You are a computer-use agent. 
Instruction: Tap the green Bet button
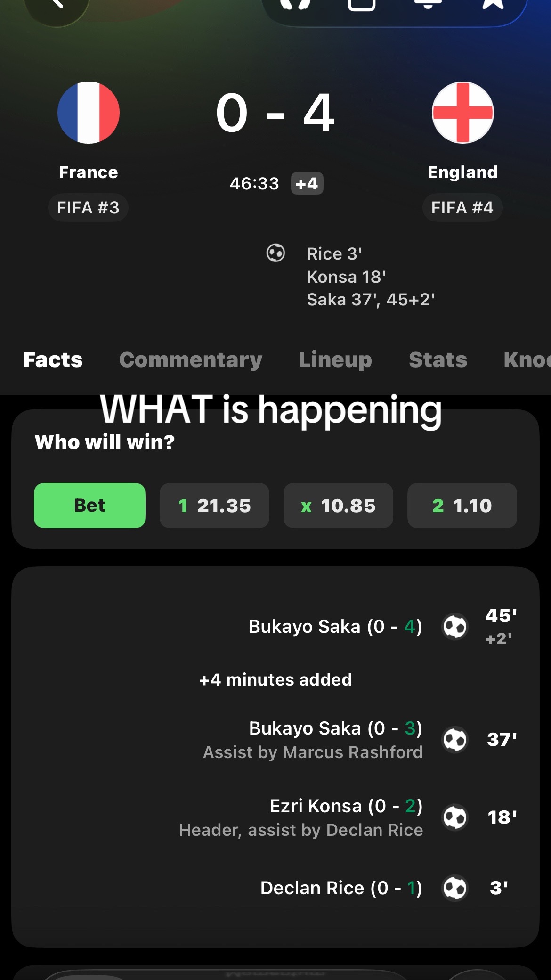pyautogui.click(x=89, y=506)
